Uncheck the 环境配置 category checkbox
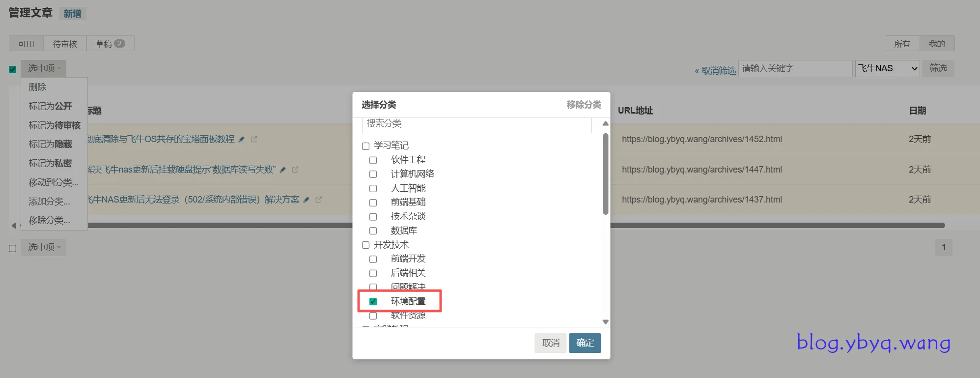 coord(373,301)
